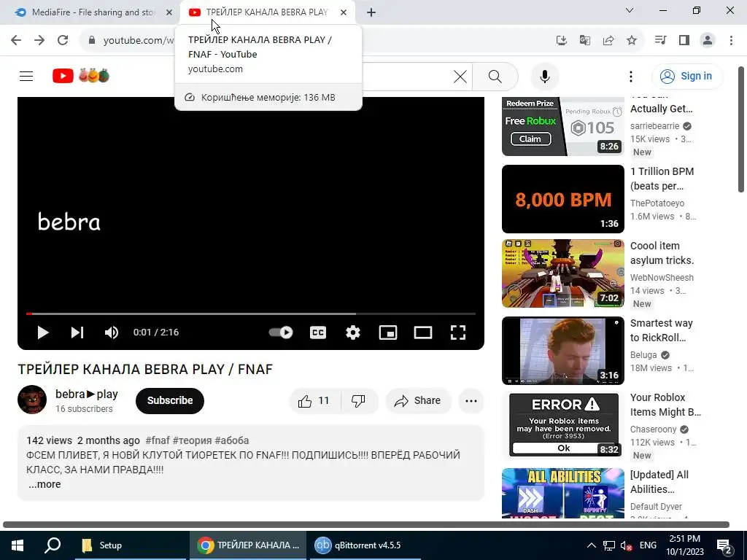Reload the page
Screen dimensions: 747x560
coord(63,41)
